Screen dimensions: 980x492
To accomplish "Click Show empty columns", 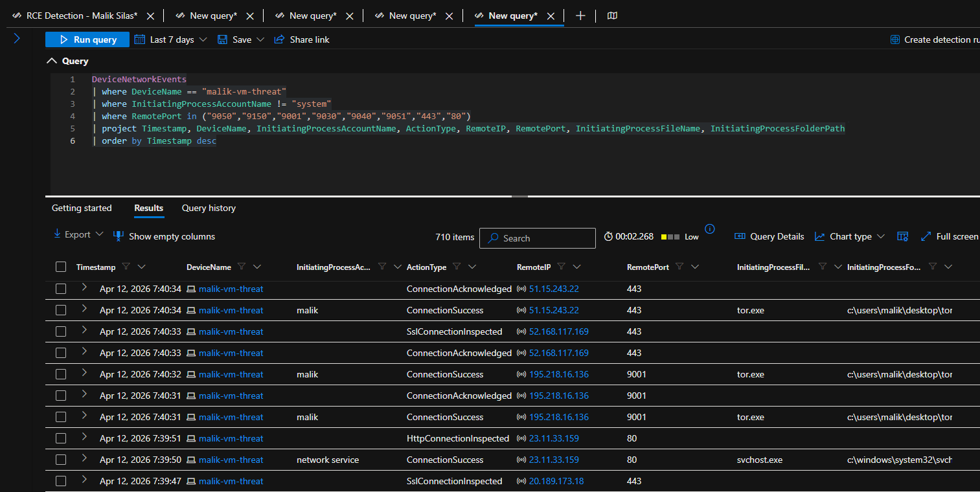I will click(171, 236).
